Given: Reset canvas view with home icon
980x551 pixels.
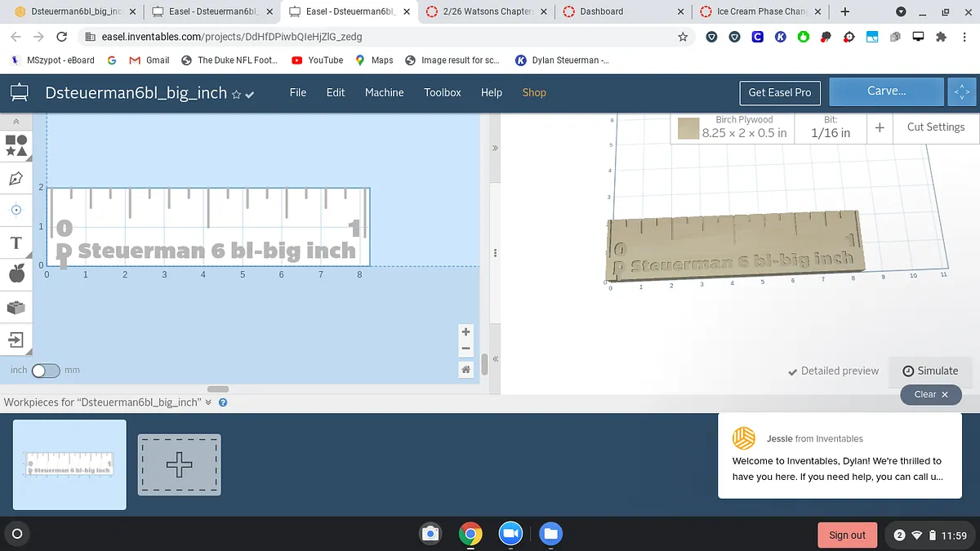Looking at the screenshot, I should pos(465,370).
